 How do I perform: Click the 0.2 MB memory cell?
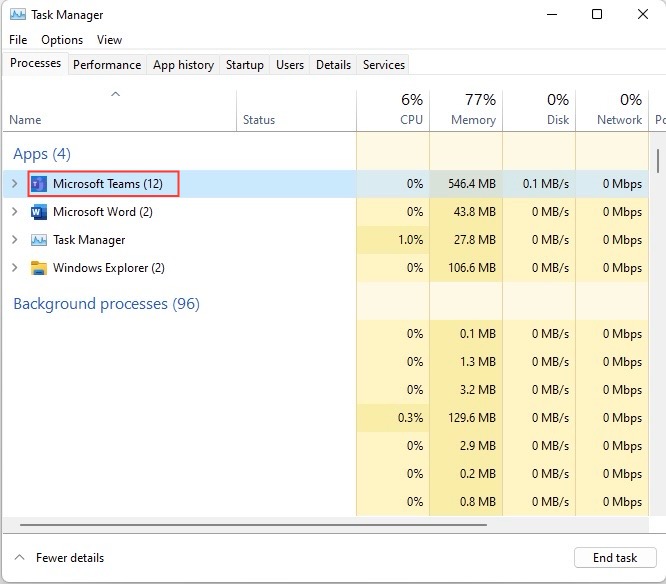(x=466, y=474)
